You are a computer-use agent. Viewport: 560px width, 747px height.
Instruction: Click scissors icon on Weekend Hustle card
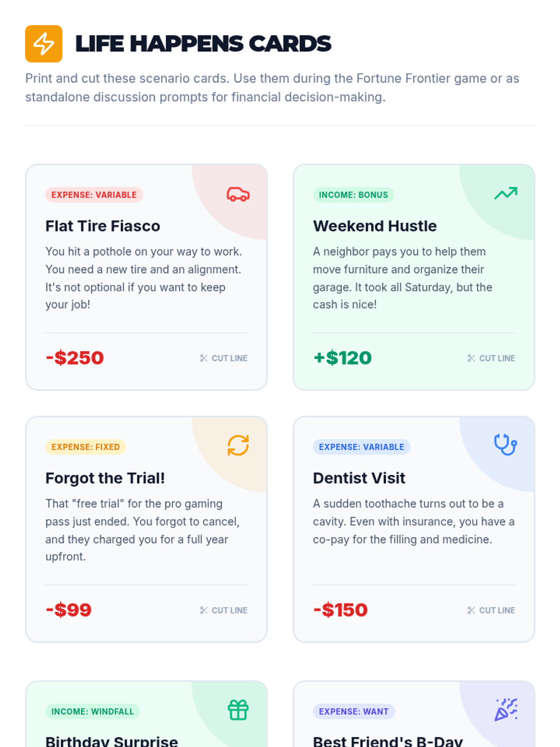point(471,358)
